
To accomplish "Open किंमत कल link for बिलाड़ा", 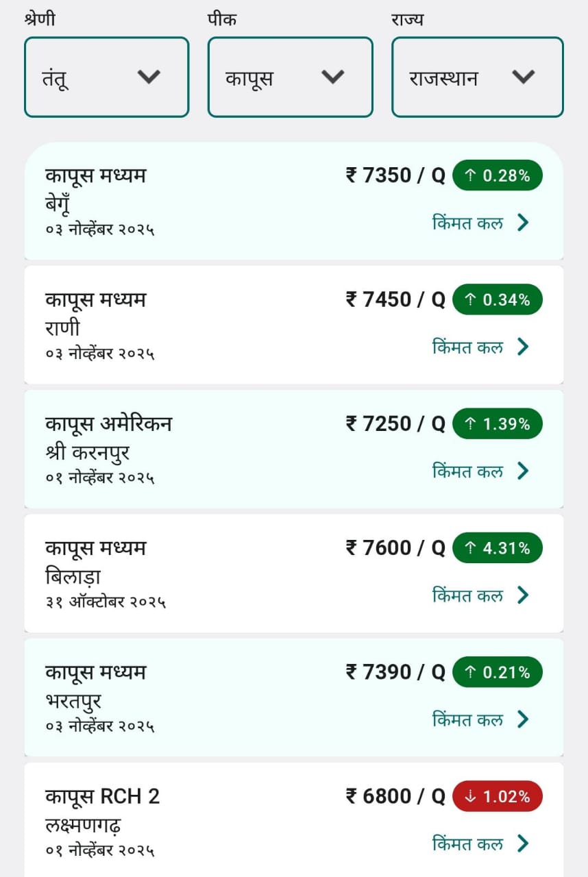I will pos(467,595).
